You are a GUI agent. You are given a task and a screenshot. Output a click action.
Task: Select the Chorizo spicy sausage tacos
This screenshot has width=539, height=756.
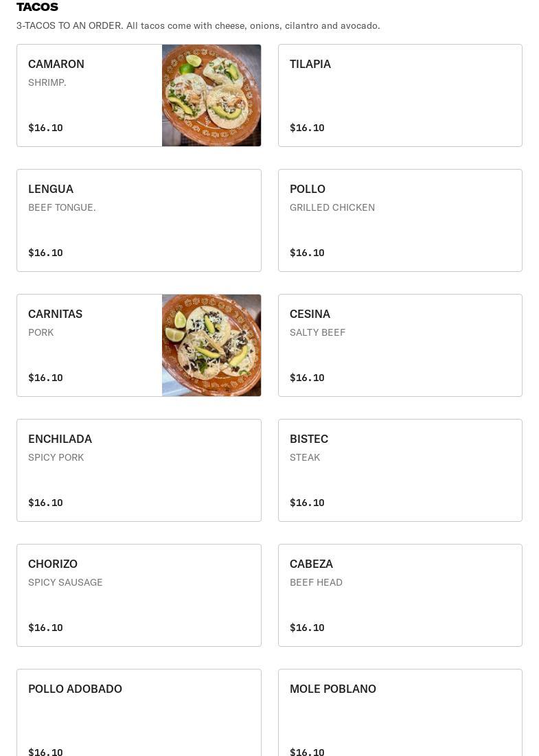point(139,595)
